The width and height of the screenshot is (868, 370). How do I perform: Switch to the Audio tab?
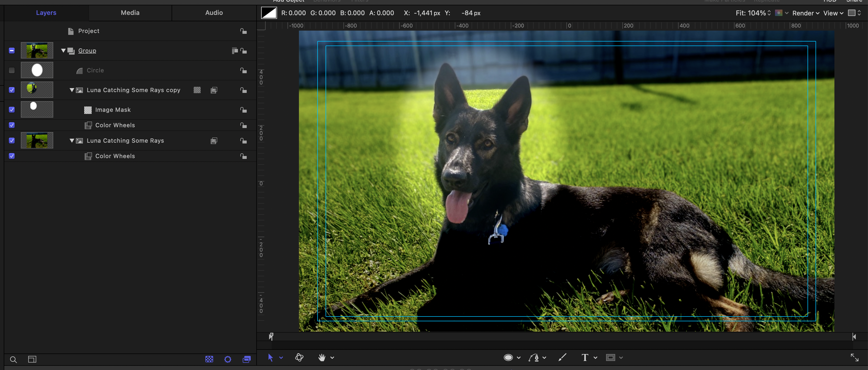214,13
